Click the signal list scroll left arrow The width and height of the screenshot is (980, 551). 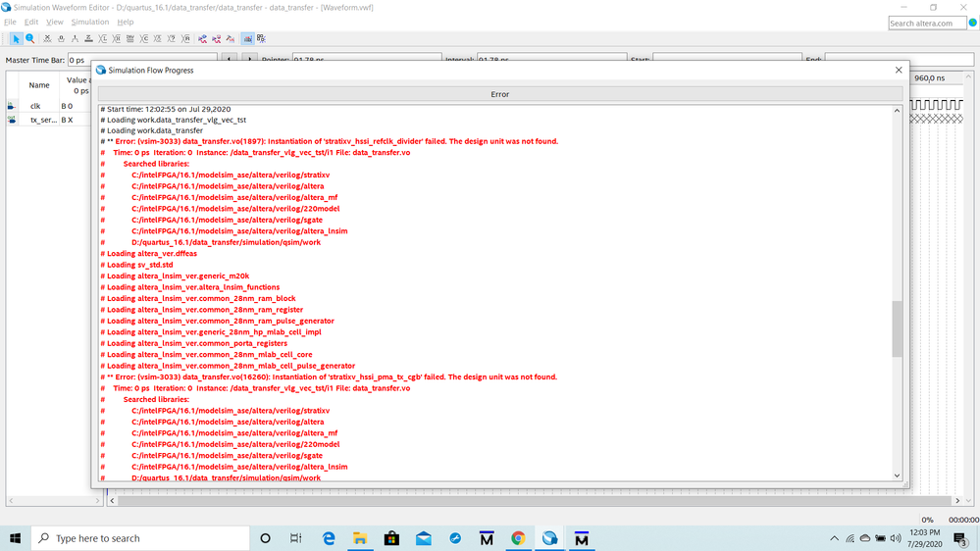pos(11,500)
